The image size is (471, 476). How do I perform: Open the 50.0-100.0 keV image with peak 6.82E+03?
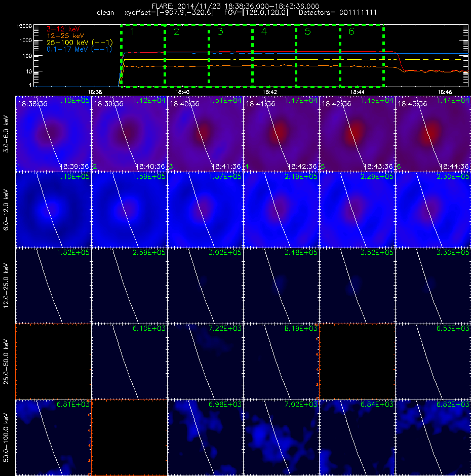[433, 438]
